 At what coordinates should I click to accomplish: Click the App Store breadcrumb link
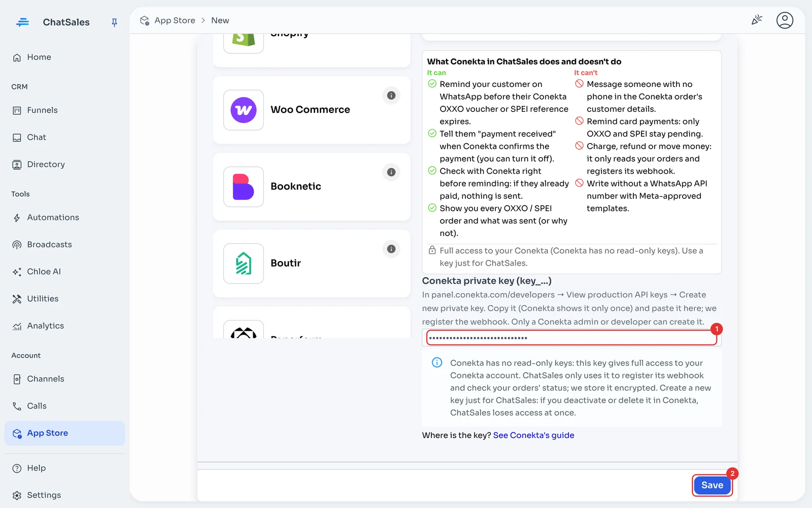tap(175, 20)
